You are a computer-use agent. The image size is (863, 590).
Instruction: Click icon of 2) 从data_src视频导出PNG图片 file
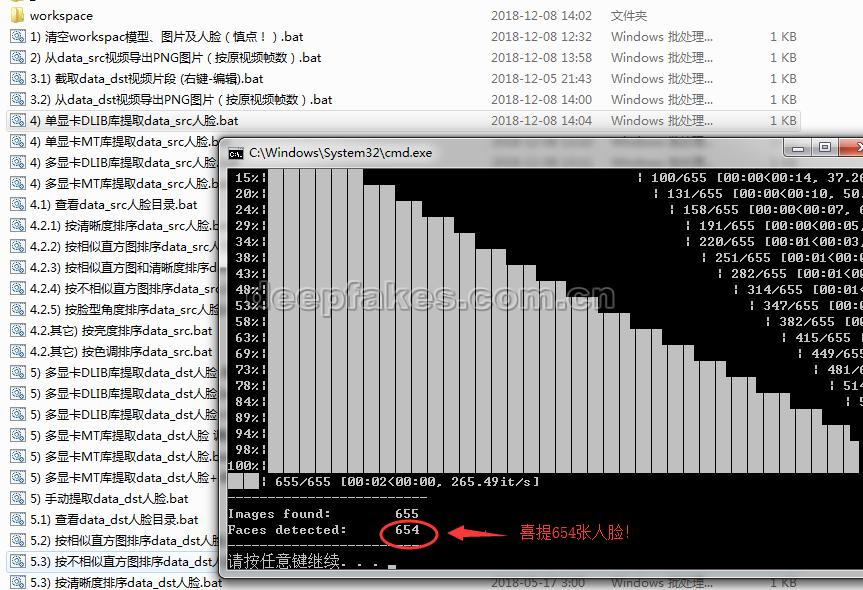(x=18, y=57)
